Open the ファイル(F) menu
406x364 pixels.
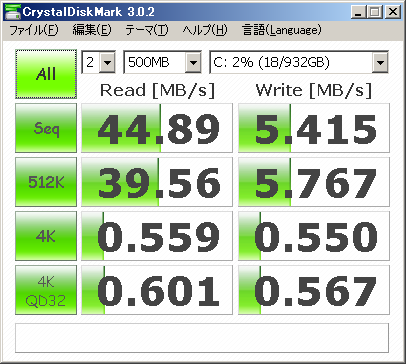pos(34,30)
